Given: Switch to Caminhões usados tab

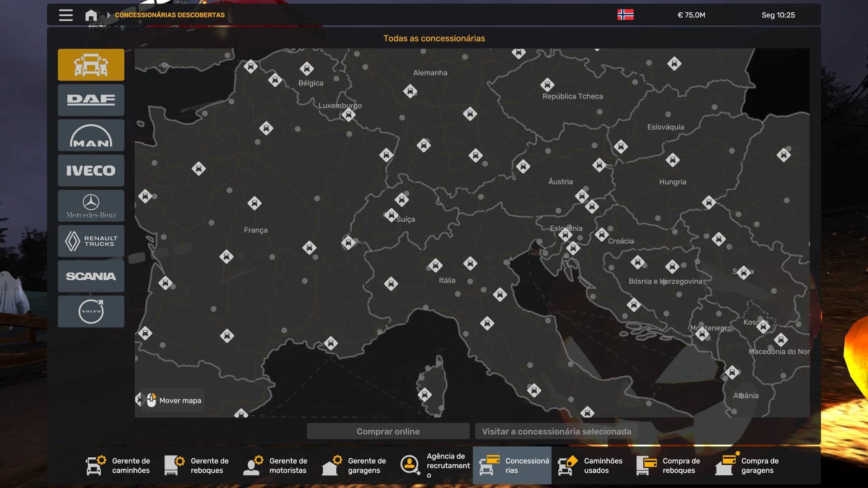Looking at the screenshot, I should tap(590, 465).
